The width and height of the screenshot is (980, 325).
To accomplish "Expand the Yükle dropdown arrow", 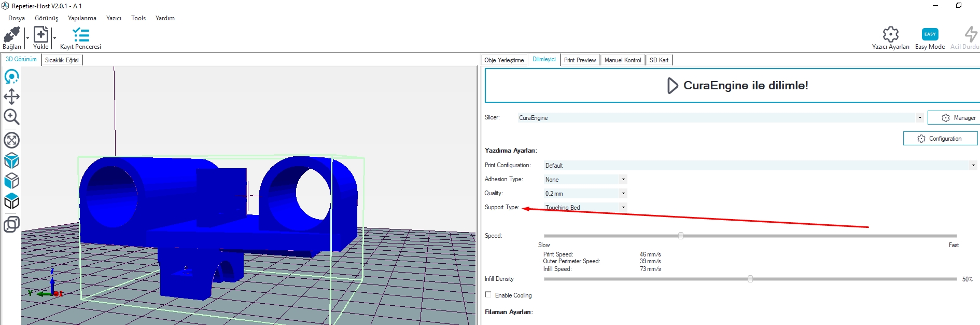I will tap(54, 38).
